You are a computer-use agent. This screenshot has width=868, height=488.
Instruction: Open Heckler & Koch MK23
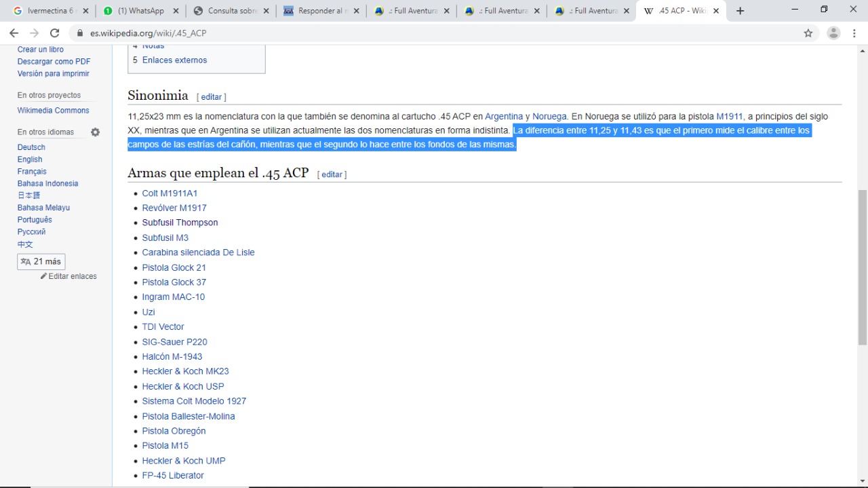coord(185,371)
